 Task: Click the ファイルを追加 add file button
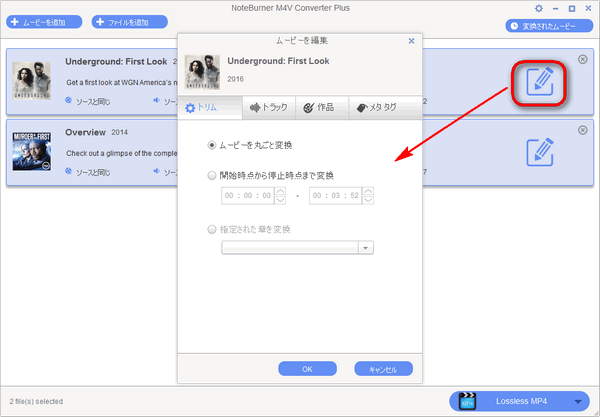click(129, 22)
